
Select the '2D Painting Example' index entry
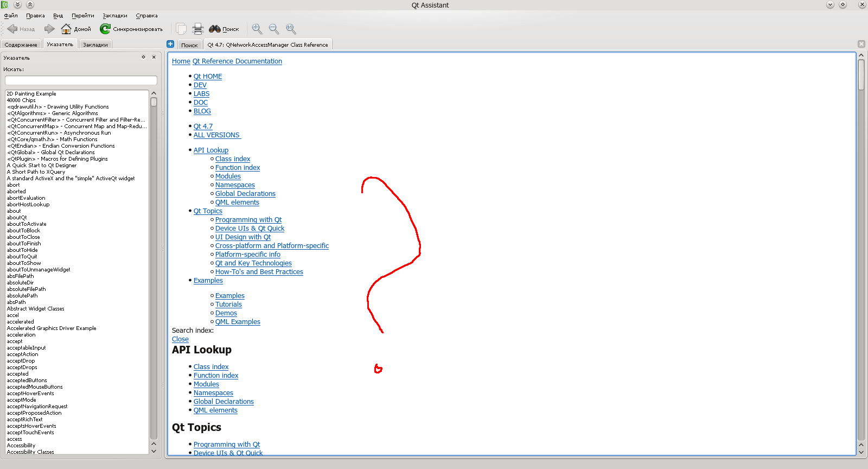click(x=31, y=94)
